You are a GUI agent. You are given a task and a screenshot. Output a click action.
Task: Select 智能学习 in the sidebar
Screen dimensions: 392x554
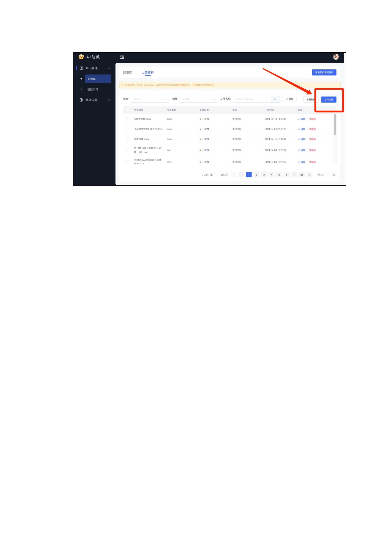[x=93, y=90]
